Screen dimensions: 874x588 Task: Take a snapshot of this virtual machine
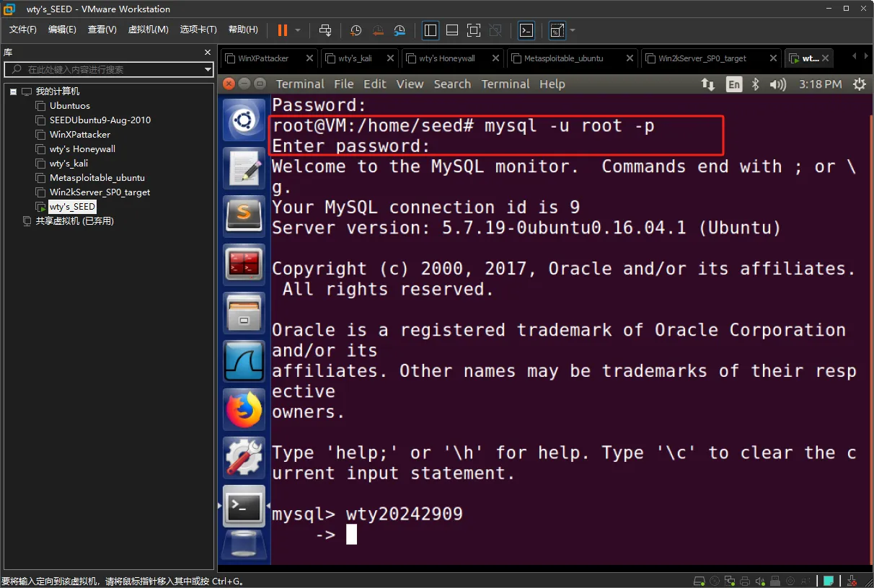coord(356,30)
